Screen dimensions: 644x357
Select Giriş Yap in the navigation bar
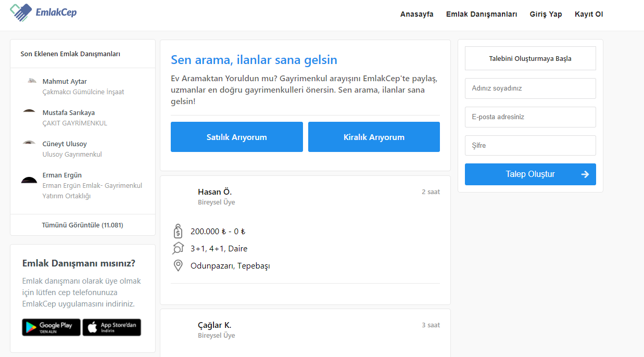pos(546,14)
